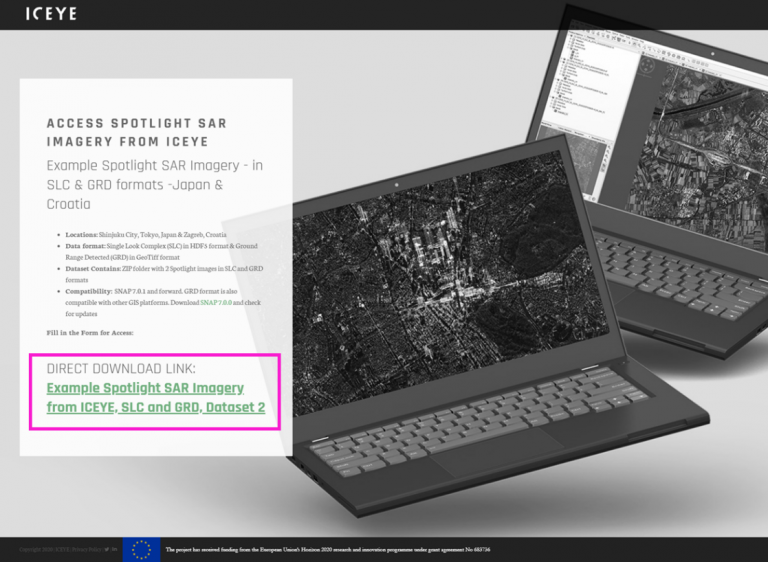The width and height of the screenshot is (768, 562).
Task: Open the LinkedIn icon in the footer
Action: click(x=114, y=549)
